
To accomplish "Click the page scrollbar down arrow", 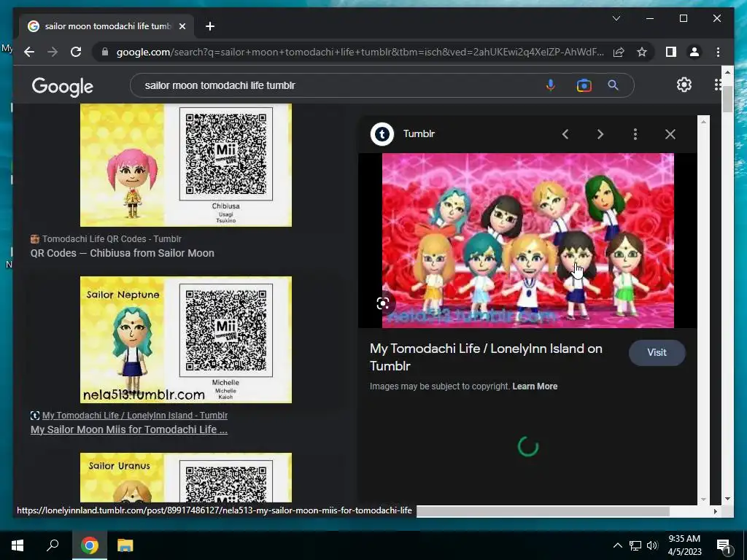I will coord(727,499).
